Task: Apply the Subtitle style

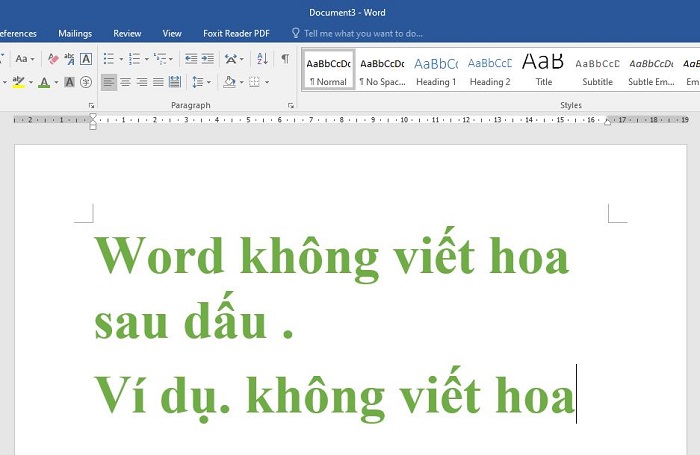Action: (597, 70)
